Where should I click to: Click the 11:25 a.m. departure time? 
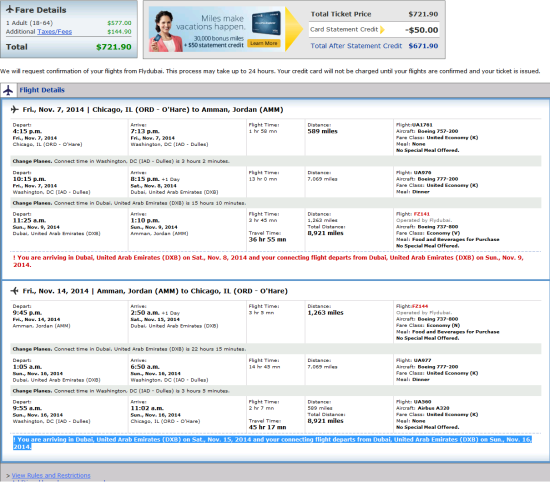[x=29, y=220]
